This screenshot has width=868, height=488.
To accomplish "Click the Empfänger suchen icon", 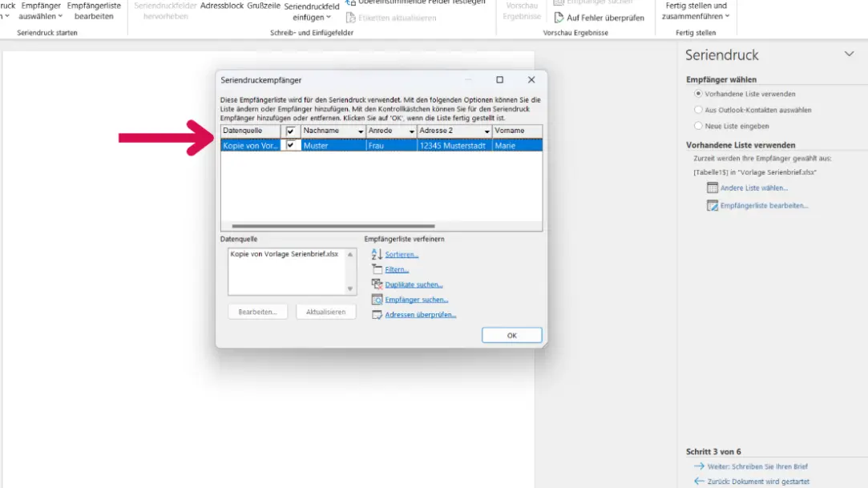I will point(377,300).
